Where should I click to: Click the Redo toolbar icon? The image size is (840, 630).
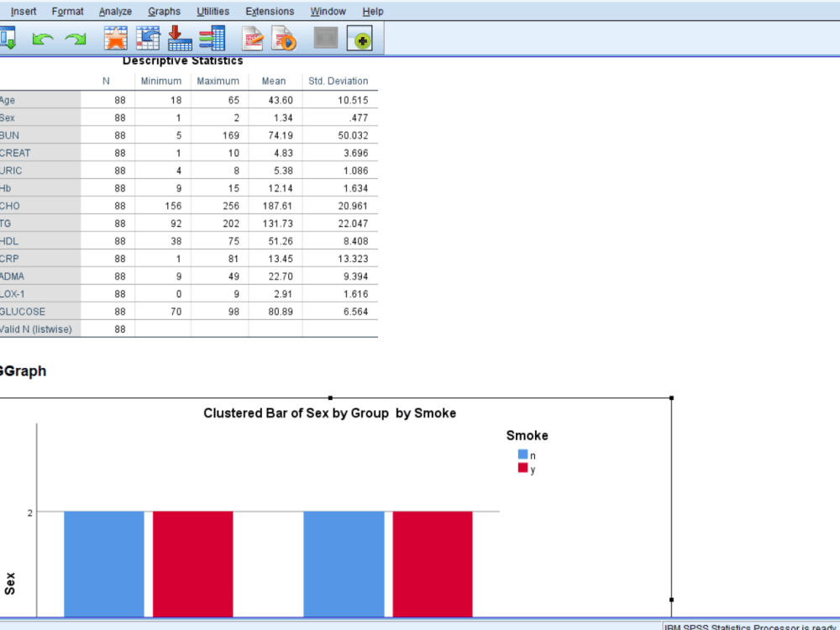click(75, 38)
